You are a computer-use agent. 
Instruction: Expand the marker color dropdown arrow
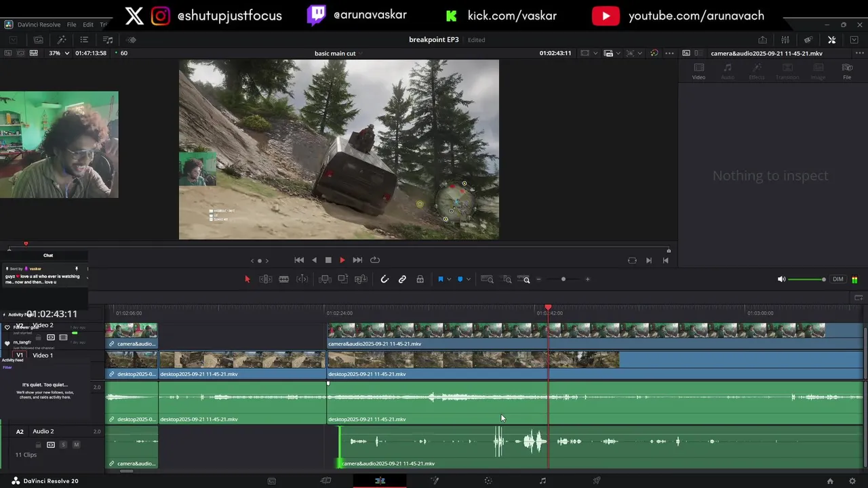[x=469, y=279]
